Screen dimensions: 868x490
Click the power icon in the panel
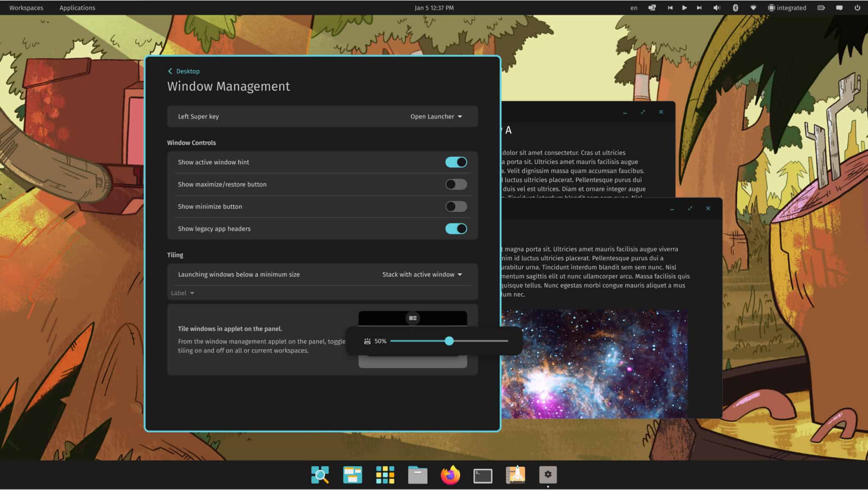tap(858, 7)
